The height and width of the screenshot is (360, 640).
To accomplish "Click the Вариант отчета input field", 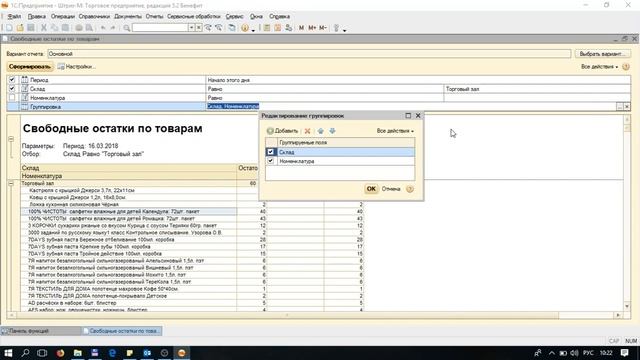I will pyautogui.click(x=309, y=54).
